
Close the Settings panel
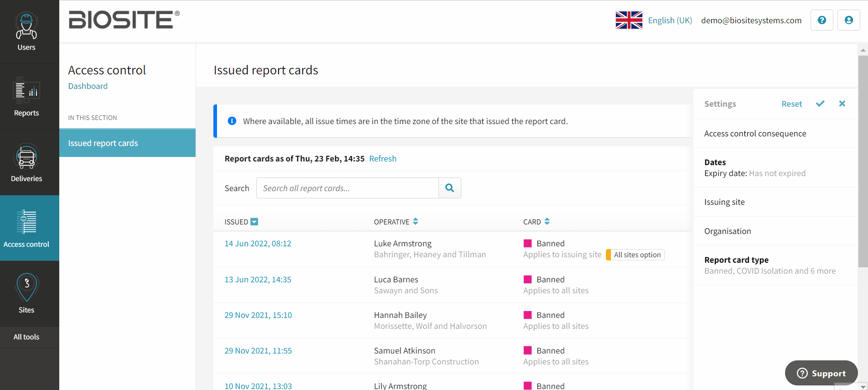click(842, 104)
